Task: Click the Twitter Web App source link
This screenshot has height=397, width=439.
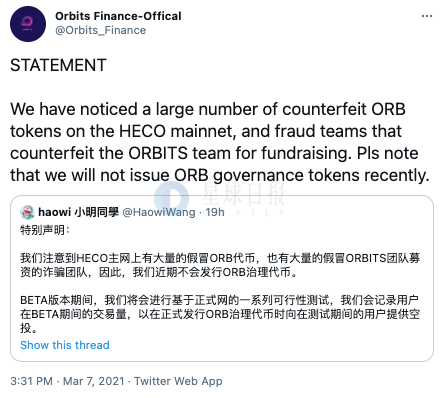Action: click(178, 381)
